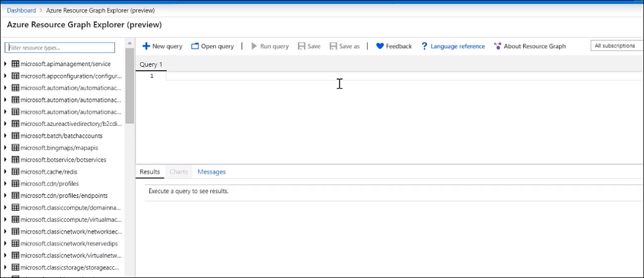The height and width of the screenshot is (278, 644).
Task: Click table icon beside microsoft.bingmaps/mapapis
Action: 16,147
